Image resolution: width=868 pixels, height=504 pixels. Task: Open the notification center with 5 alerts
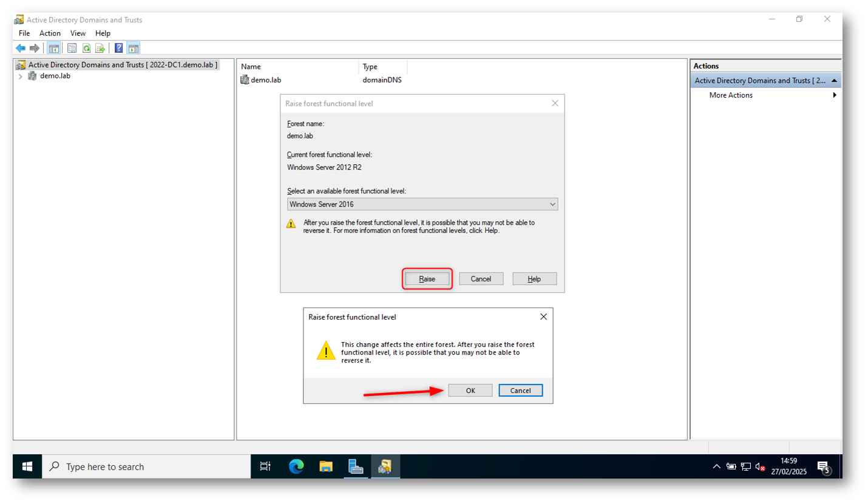(x=824, y=467)
